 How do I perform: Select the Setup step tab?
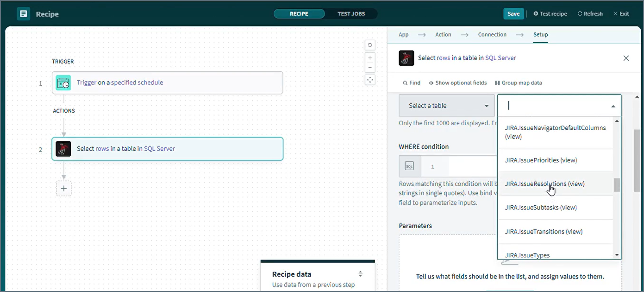coord(540,35)
